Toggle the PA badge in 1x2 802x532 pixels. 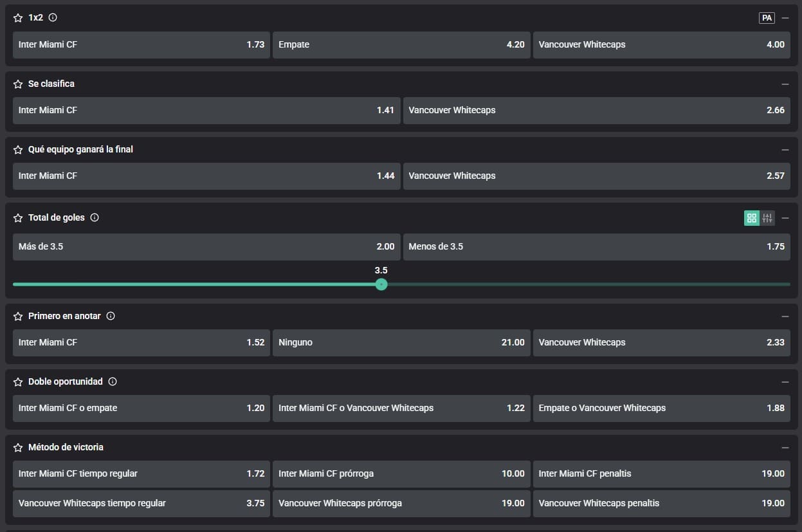click(x=767, y=18)
